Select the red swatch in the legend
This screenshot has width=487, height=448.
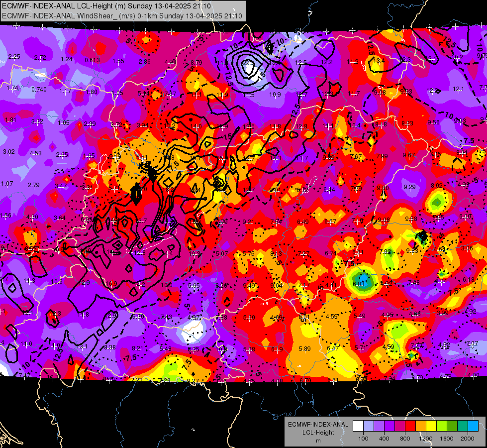click(410, 426)
